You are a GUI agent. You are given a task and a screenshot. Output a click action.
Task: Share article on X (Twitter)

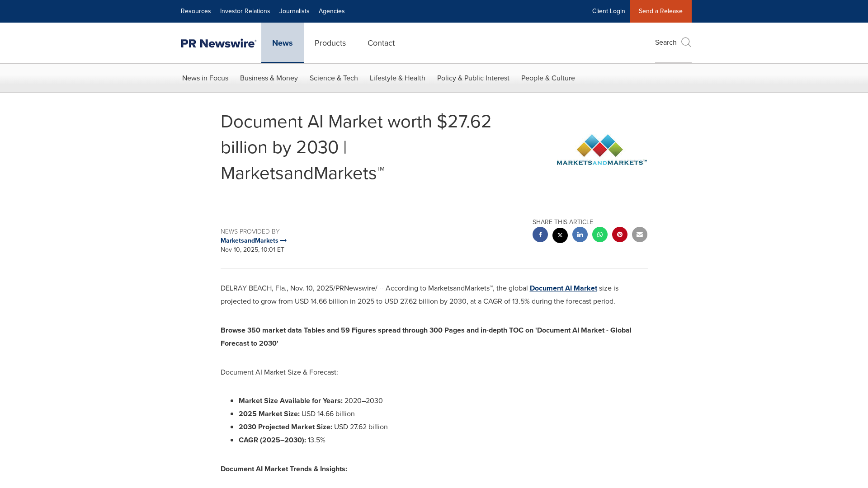coord(560,235)
